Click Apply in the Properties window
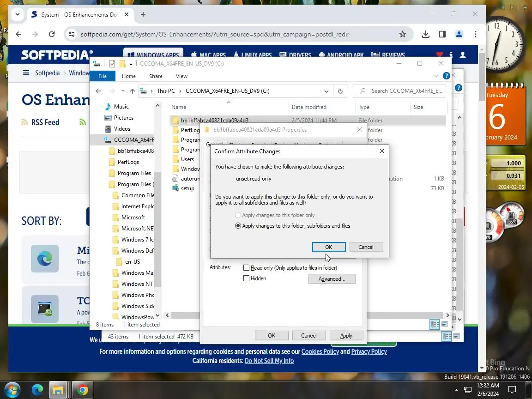532x399 pixels. point(346,336)
